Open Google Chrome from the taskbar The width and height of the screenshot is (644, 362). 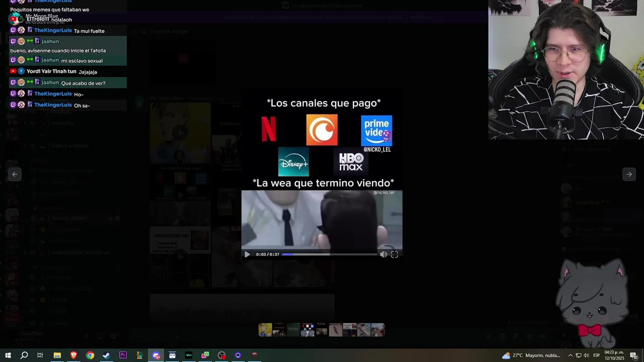tap(90, 355)
